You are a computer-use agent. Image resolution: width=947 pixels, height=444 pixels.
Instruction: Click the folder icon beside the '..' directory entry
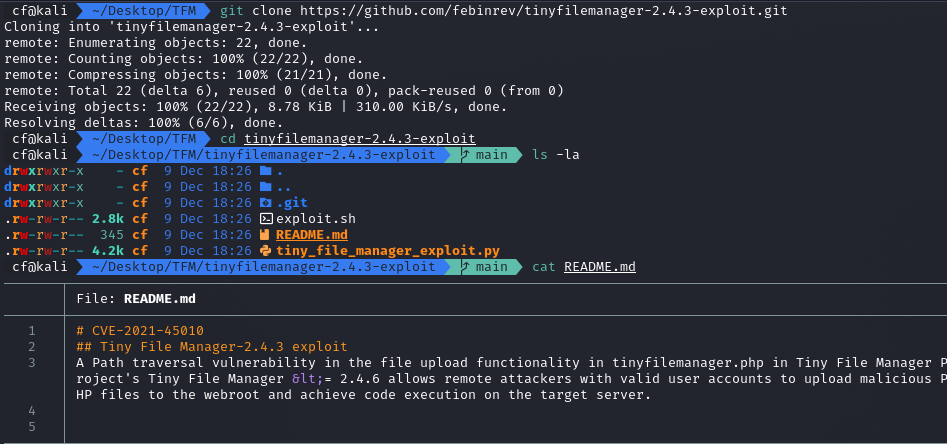coord(265,186)
